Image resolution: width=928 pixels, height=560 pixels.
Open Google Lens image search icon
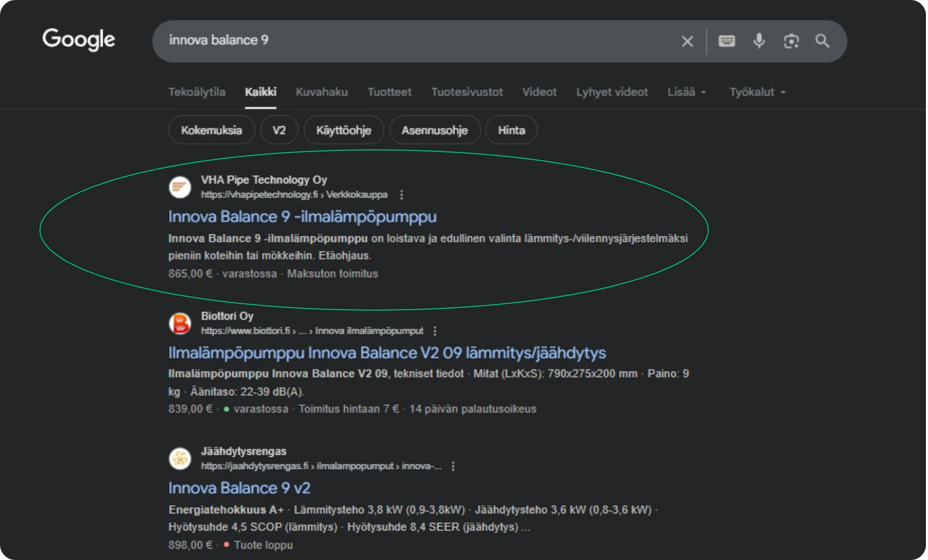tap(791, 41)
